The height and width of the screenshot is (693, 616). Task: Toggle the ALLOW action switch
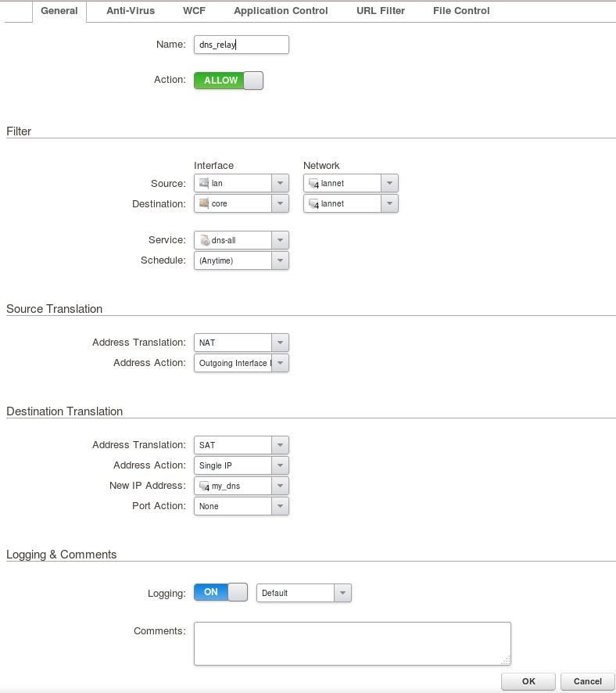tap(228, 81)
